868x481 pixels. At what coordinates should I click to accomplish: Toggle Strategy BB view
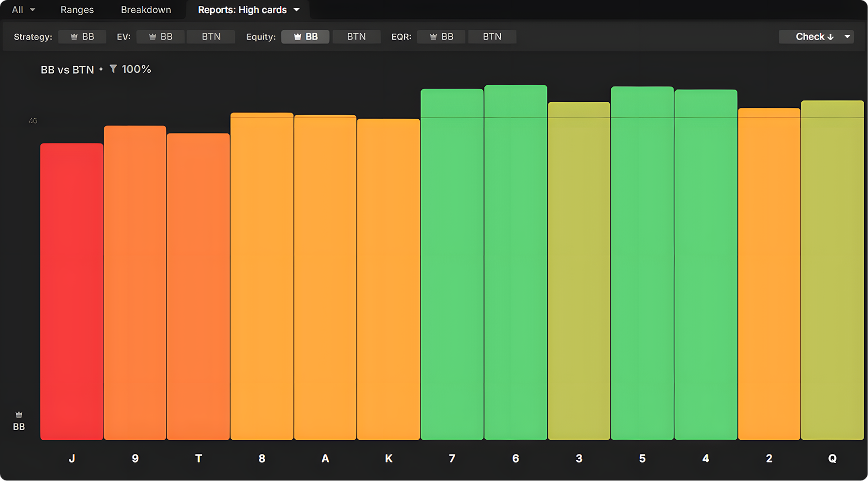tap(82, 36)
